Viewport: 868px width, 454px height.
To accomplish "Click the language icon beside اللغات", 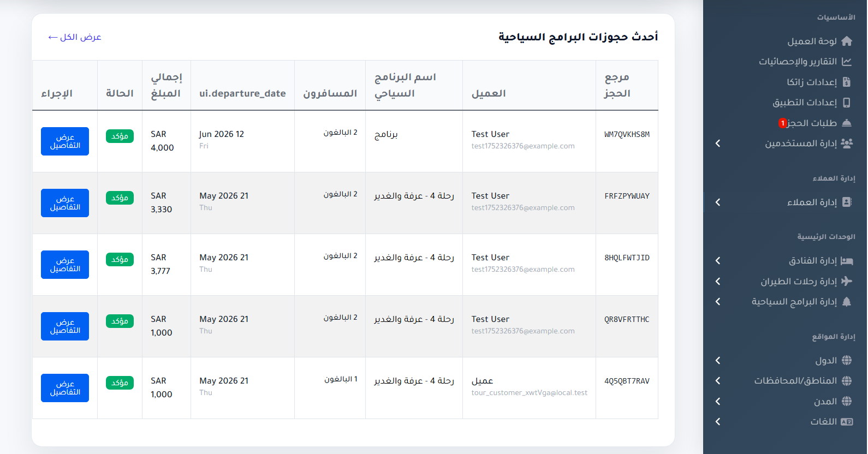I will point(847,422).
